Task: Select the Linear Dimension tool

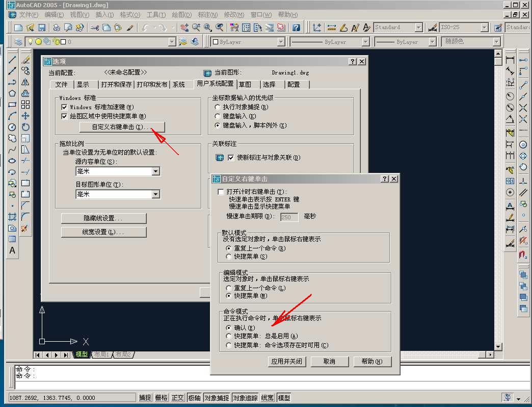Action: [x=510, y=60]
